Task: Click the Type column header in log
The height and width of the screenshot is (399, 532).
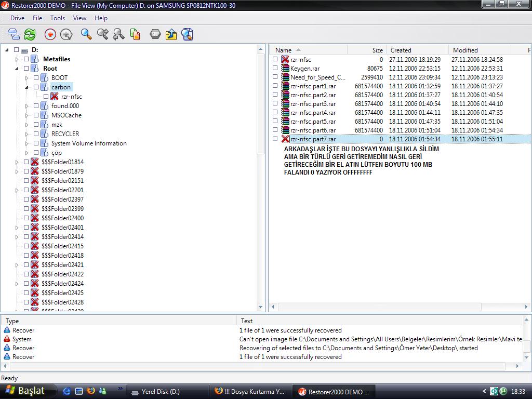Action: [119, 321]
